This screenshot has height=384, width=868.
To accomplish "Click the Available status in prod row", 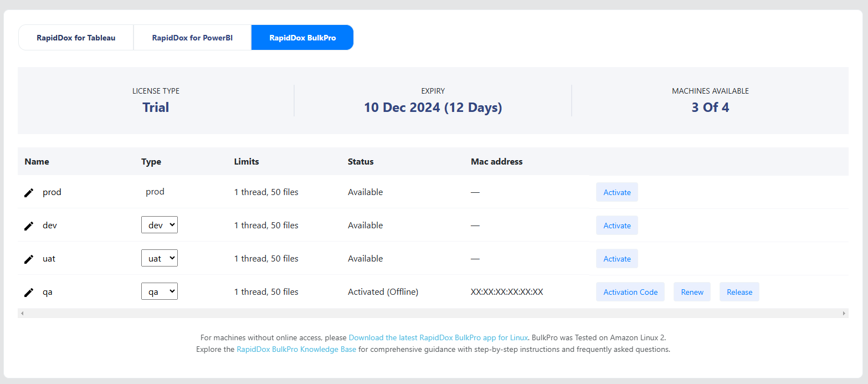I will pyautogui.click(x=365, y=192).
